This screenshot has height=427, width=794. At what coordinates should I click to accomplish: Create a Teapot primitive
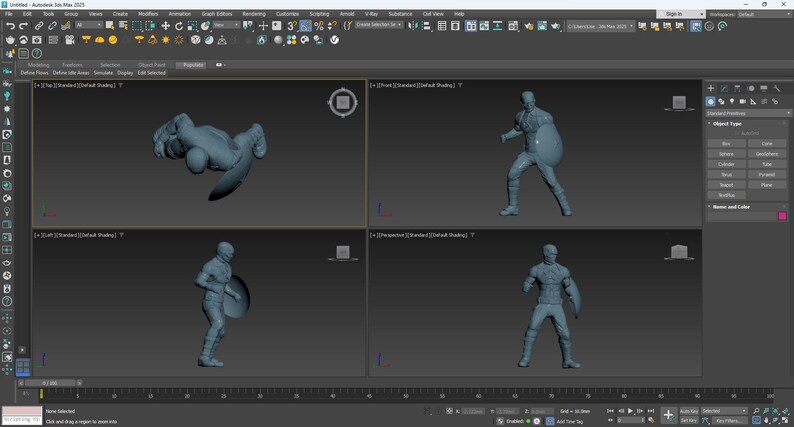click(x=726, y=185)
